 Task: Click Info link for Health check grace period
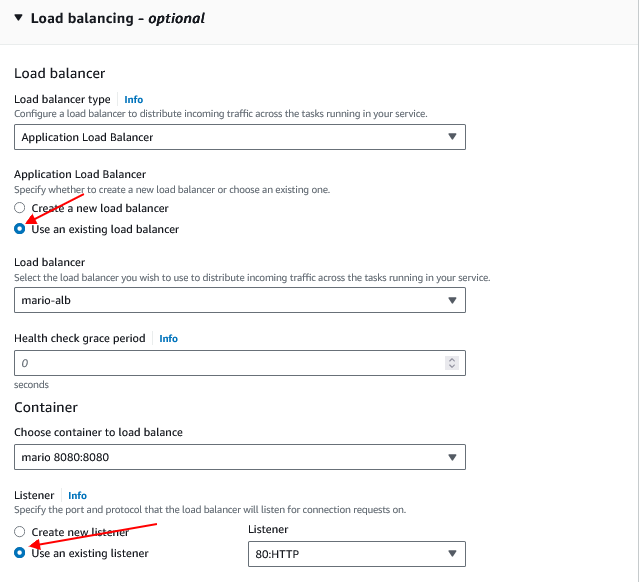coord(168,338)
